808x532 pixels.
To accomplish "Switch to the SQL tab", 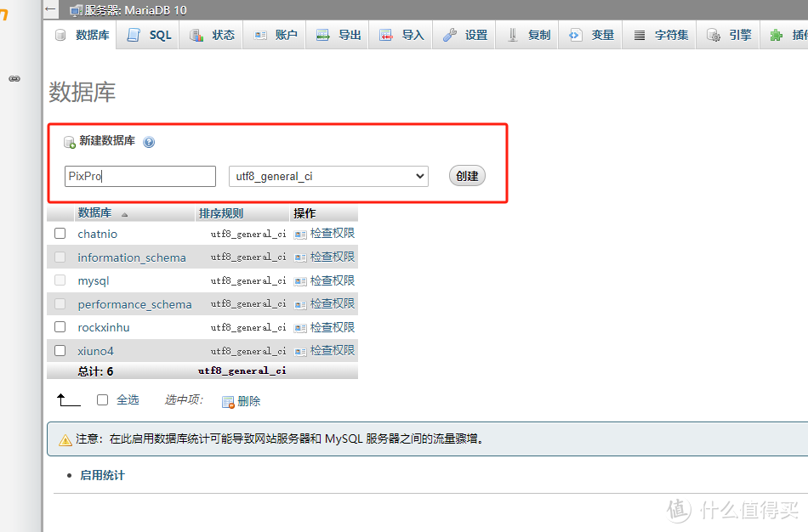I will coord(148,35).
